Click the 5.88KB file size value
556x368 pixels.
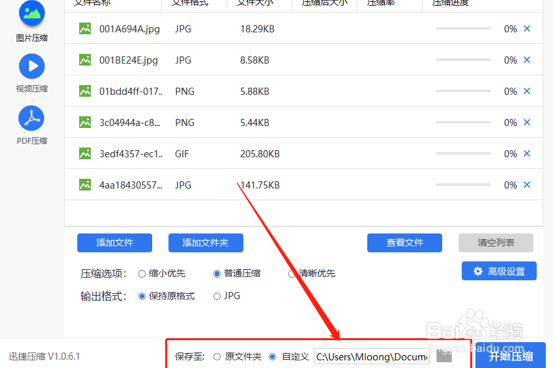[255, 91]
